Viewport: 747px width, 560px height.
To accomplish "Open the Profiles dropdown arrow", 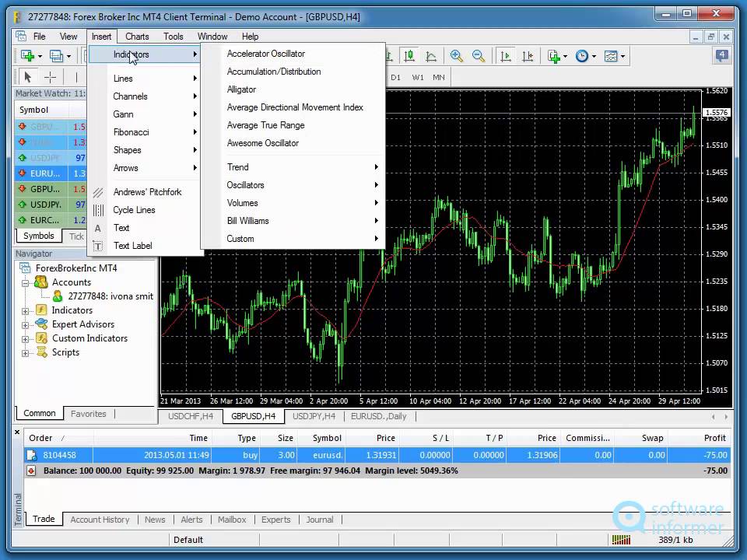I will 69,56.
